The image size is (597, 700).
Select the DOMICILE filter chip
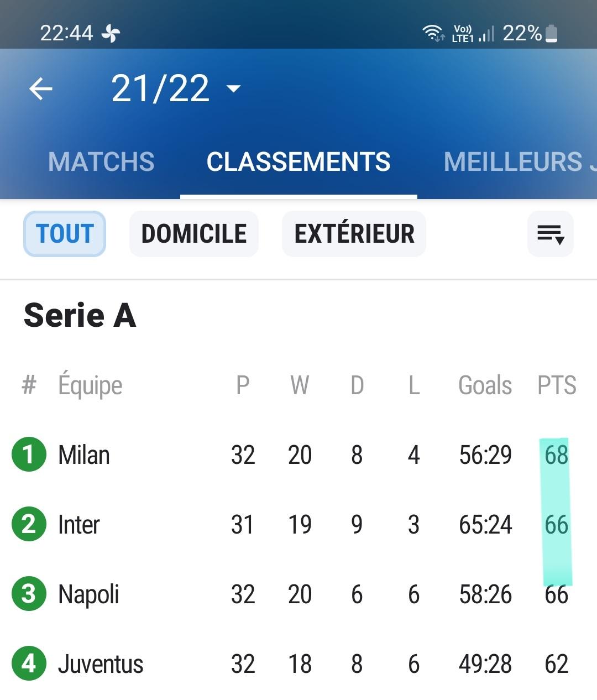pos(194,234)
